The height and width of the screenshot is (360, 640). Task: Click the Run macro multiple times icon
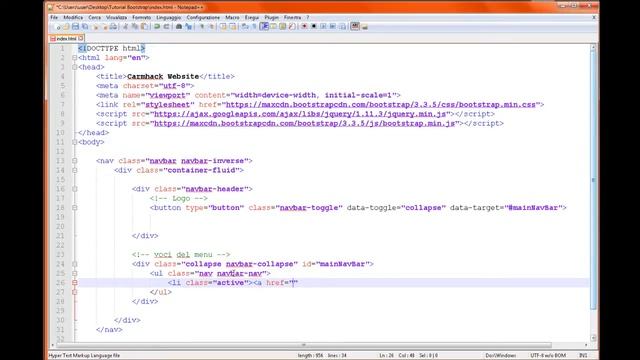(333, 27)
